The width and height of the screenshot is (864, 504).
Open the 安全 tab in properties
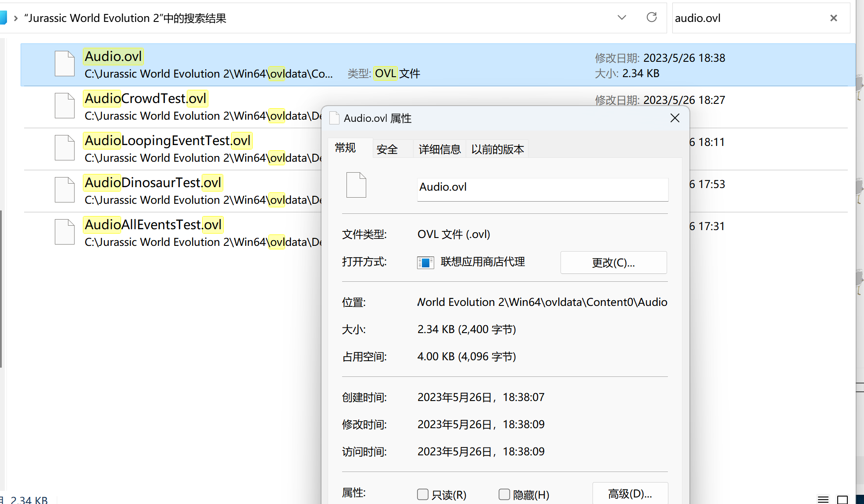pyautogui.click(x=387, y=149)
